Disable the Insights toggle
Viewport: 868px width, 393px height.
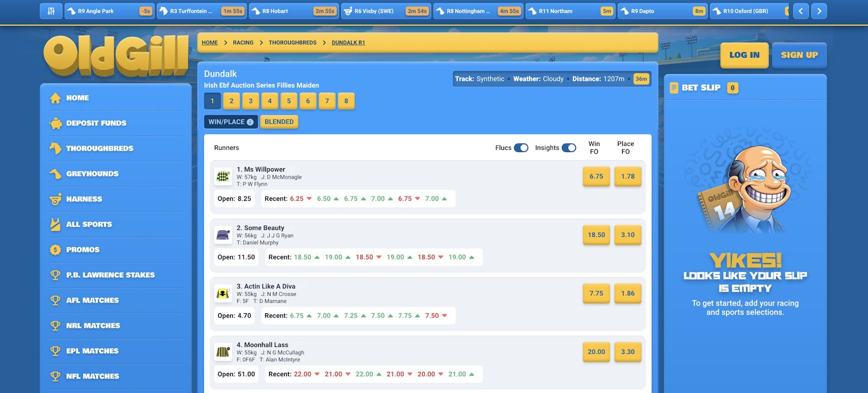point(569,148)
